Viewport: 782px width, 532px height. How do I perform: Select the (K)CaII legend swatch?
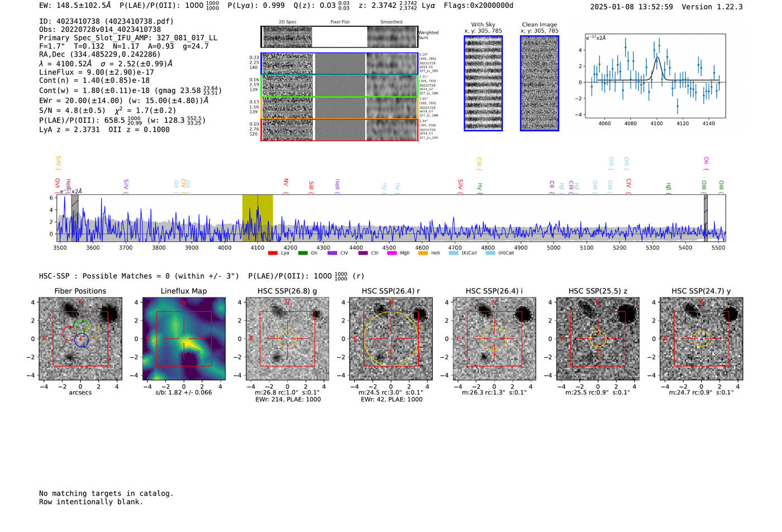[x=454, y=253]
